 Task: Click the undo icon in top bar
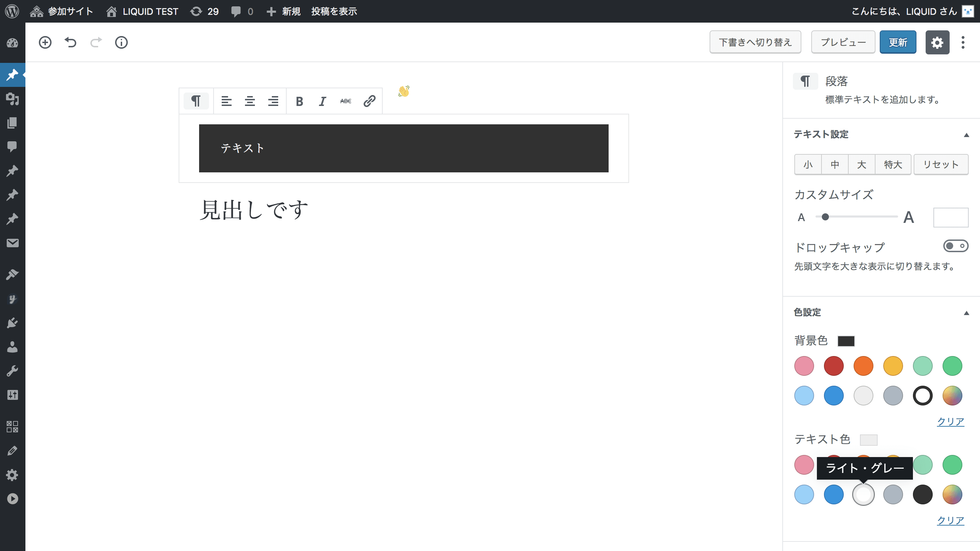70,42
